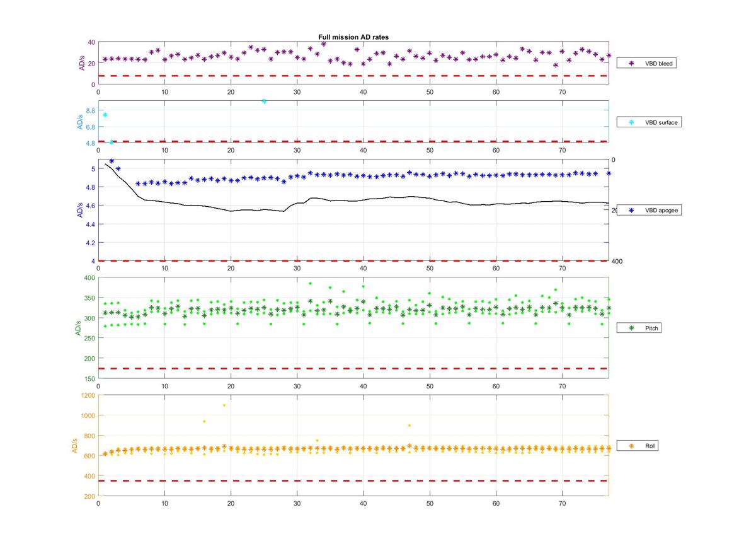
Task: Click the green asterisk marker in Pitch legend
Action: pos(631,328)
